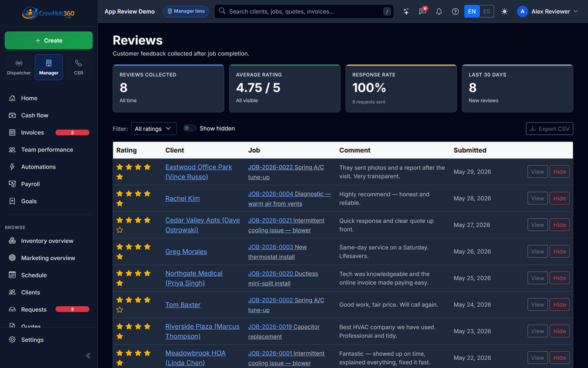Screen dimensions: 588x368
Task: Open the Meadowbrook HOA client link
Action: point(195,358)
